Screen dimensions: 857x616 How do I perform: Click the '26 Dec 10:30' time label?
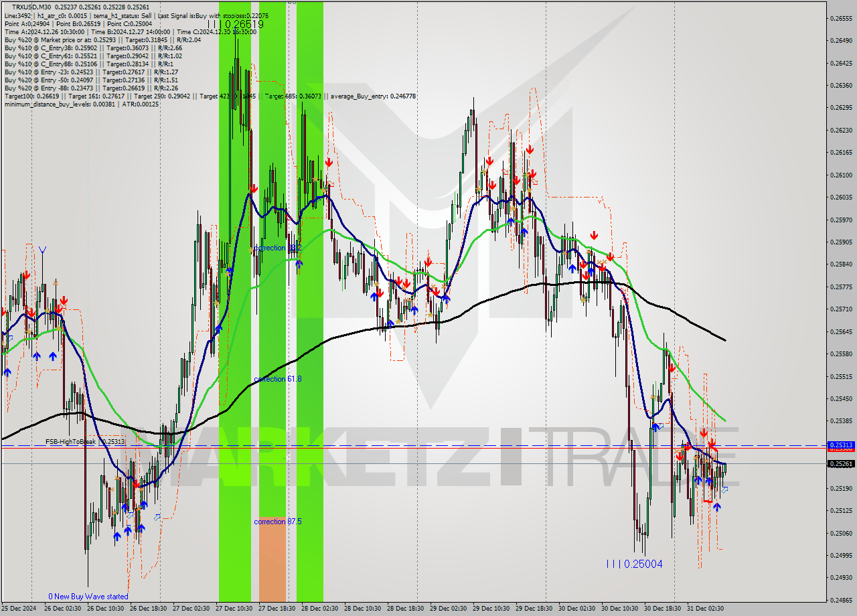pyautogui.click(x=106, y=609)
